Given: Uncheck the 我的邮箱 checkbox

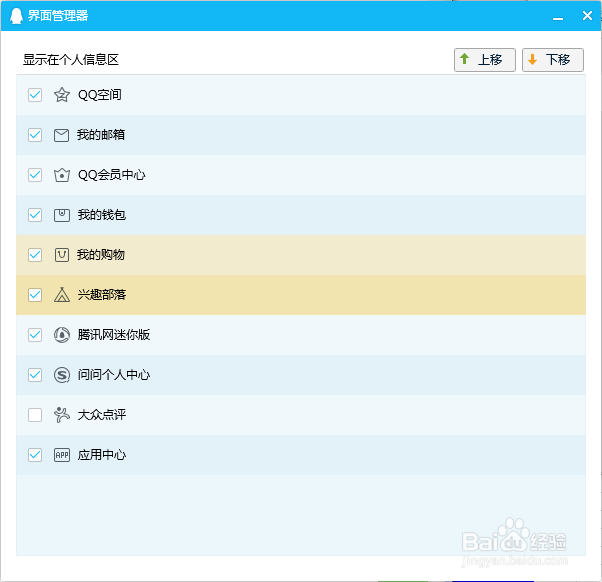Looking at the screenshot, I should 35,135.
